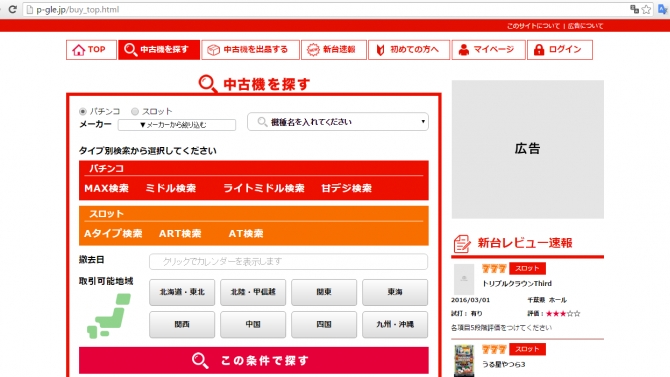The width and height of the screenshot is (670, 377).
Task: Select the パチンコ radio button
Action: pos(83,112)
